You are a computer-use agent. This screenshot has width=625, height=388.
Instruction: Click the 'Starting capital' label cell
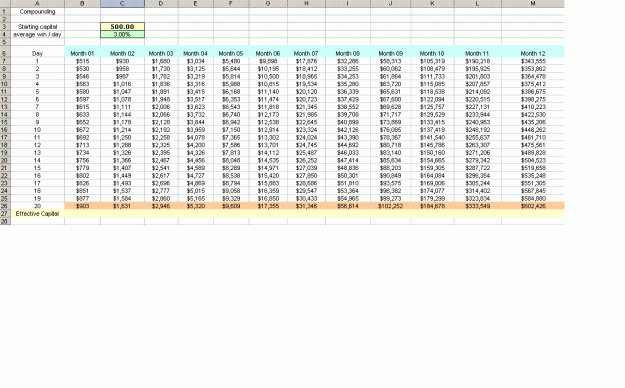click(37, 27)
